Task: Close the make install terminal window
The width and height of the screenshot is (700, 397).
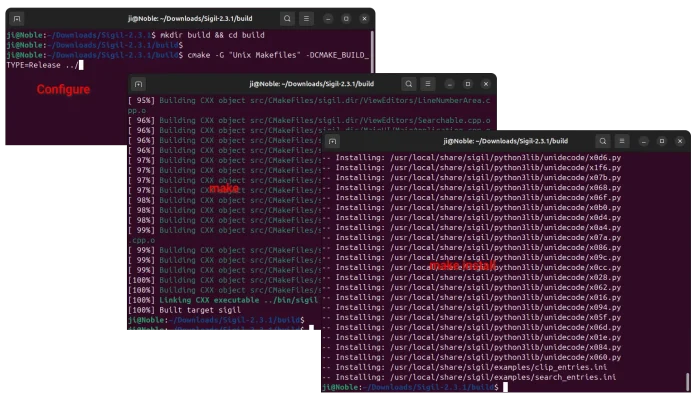Action: [x=680, y=141]
